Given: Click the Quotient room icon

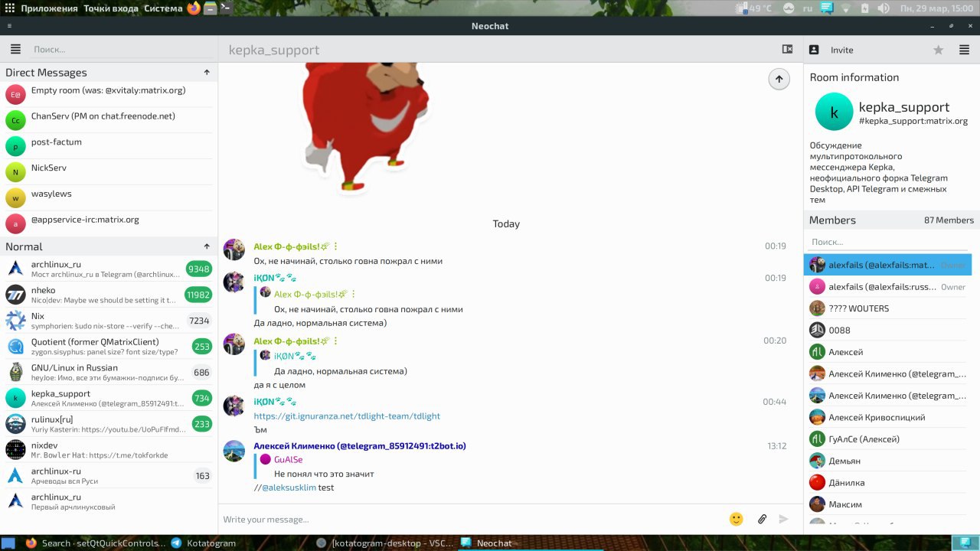Looking at the screenshot, I should (x=15, y=346).
